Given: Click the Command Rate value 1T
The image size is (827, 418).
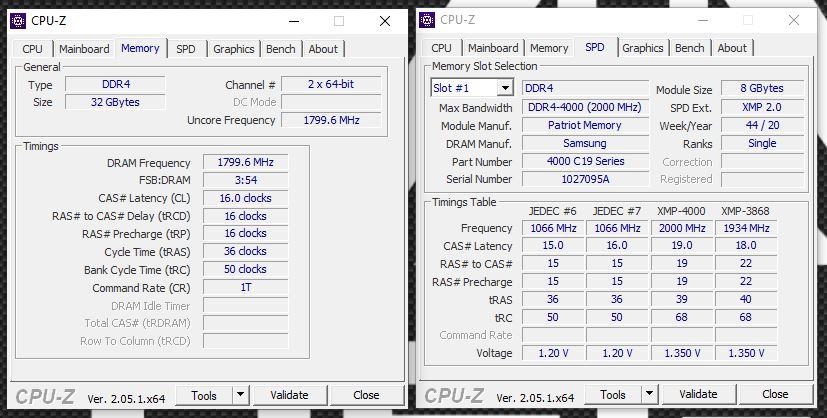Looking at the screenshot, I should click(x=245, y=287).
